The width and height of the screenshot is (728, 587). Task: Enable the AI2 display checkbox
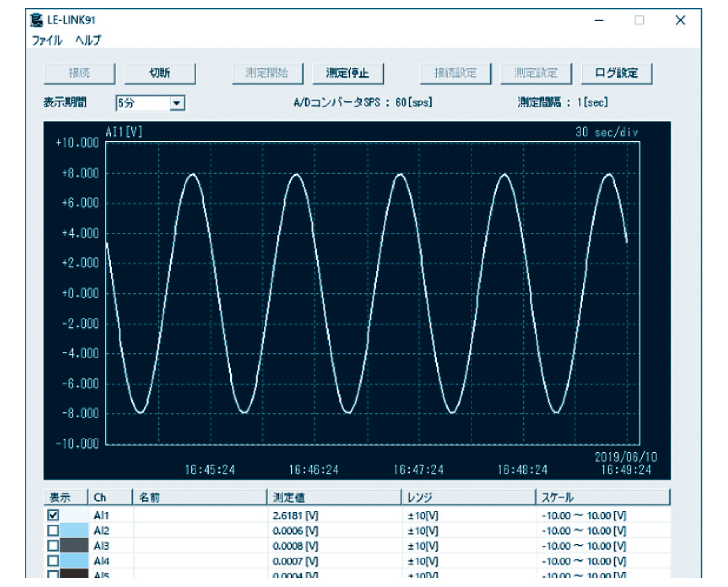pyautogui.click(x=53, y=530)
